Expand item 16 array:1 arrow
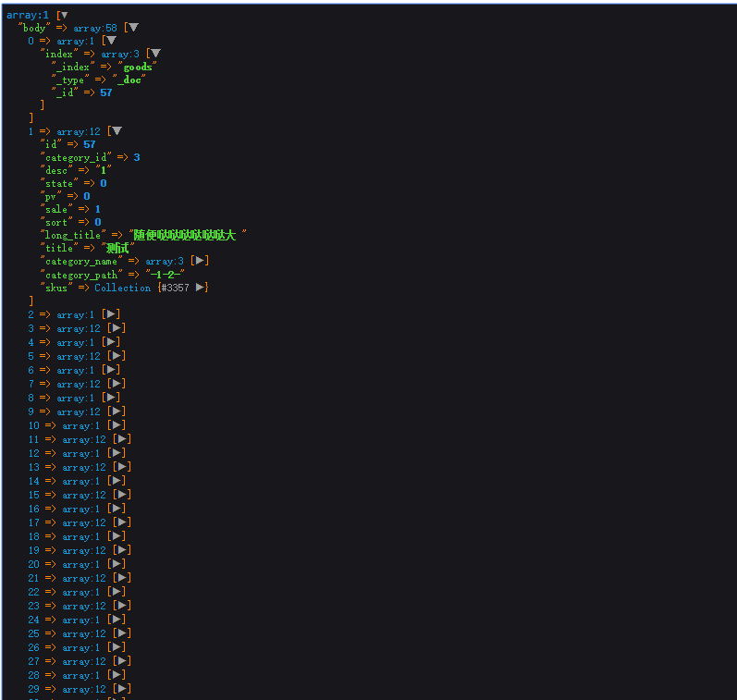 117,509
